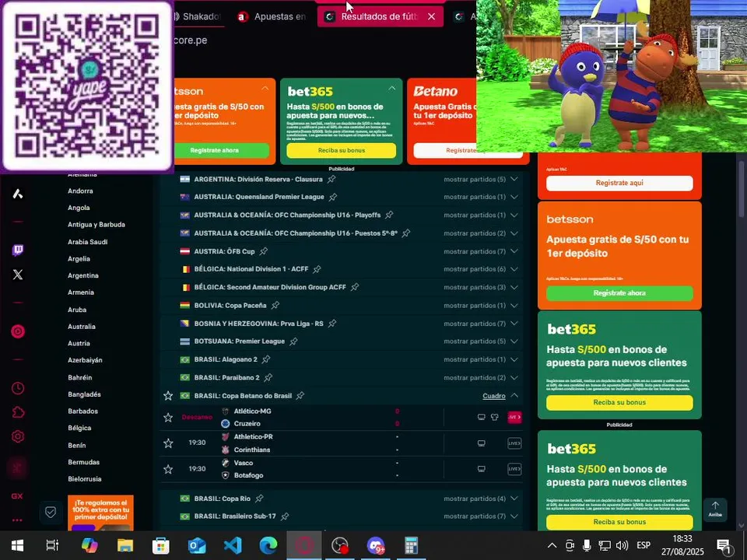Pin AUSTRIA ÖFB Cup league

click(x=264, y=251)
